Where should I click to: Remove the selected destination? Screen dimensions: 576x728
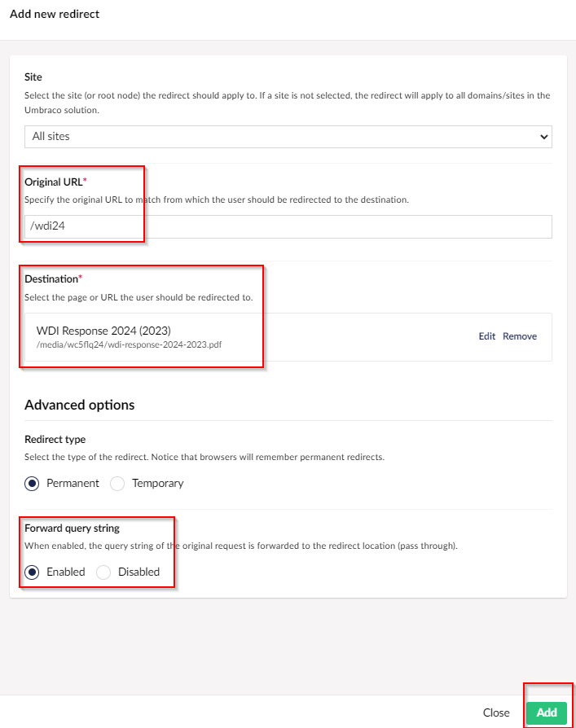[519, 336]
